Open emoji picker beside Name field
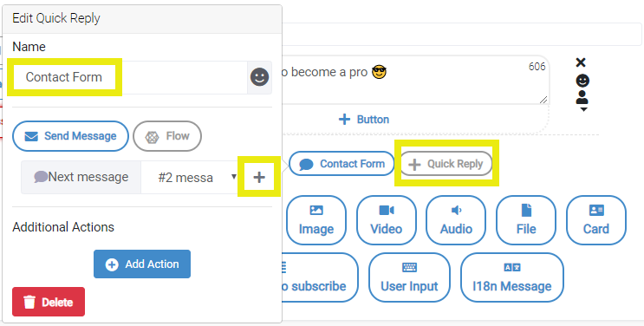The width and height of the screenshot is (644, 326). tap(259, 77)
